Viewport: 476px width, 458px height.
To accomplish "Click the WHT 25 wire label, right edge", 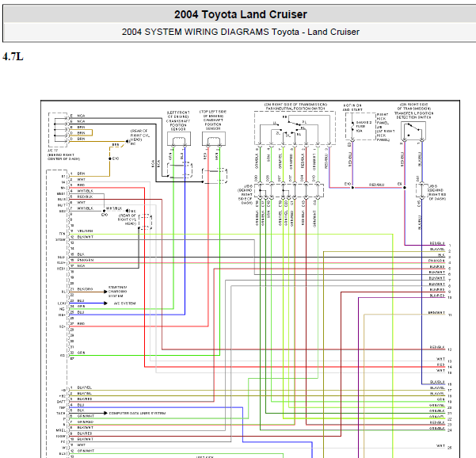I will pyautogui.click(x=441, y=446).
